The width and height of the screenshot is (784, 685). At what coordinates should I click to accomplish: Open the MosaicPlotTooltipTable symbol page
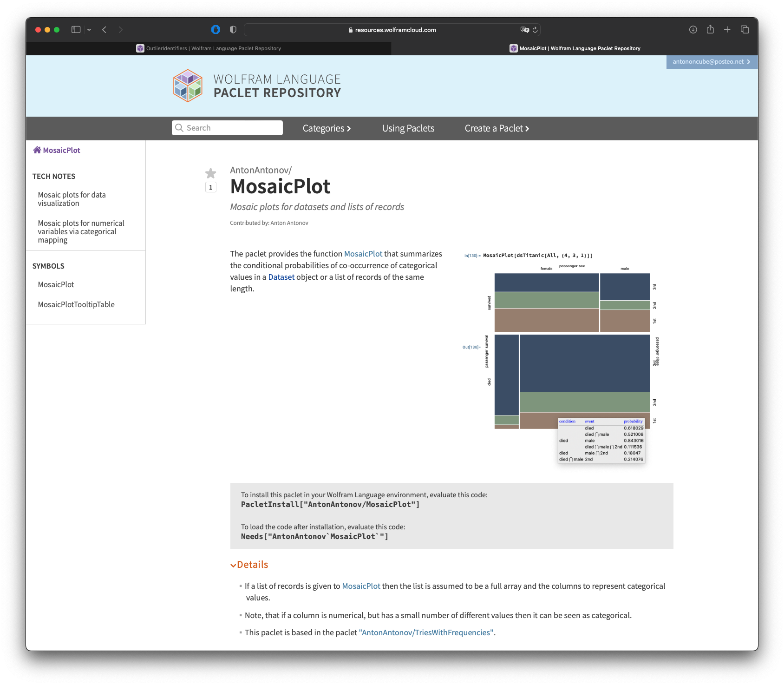pos(76,304)
